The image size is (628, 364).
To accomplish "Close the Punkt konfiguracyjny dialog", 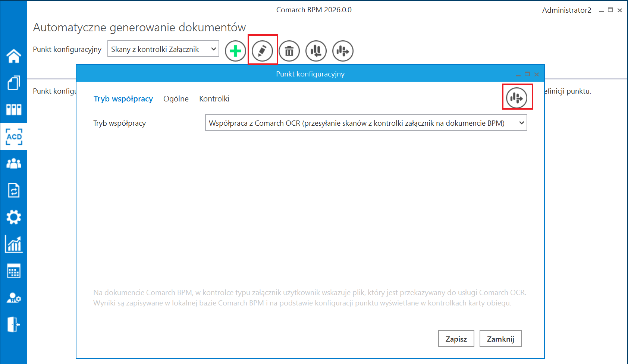I will (x=537, y=74).
